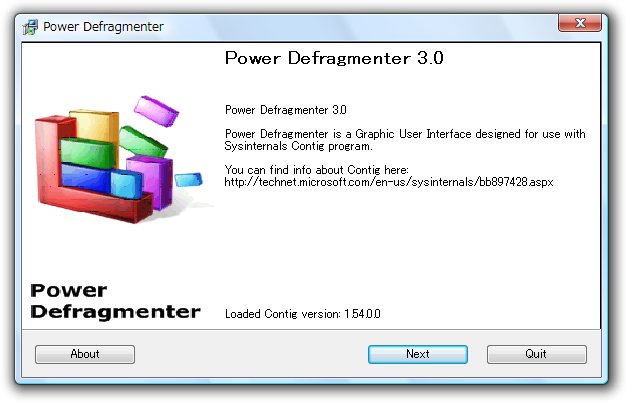Screen dimensions: 628x403
Task: Click the large Power Defragmenter 3.0 heading
Action: point(334,58)
